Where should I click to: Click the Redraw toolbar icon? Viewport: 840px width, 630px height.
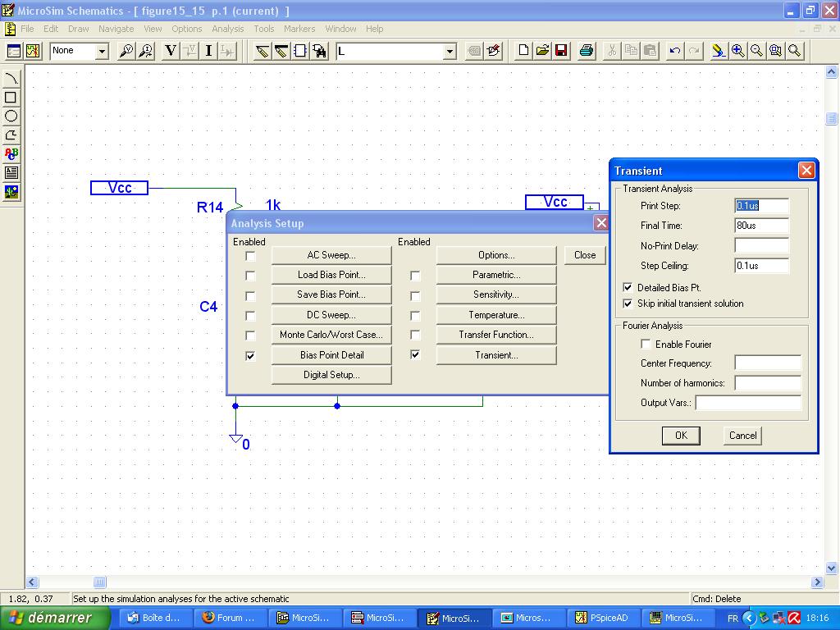pyautogui.click(x=718, y=51)
